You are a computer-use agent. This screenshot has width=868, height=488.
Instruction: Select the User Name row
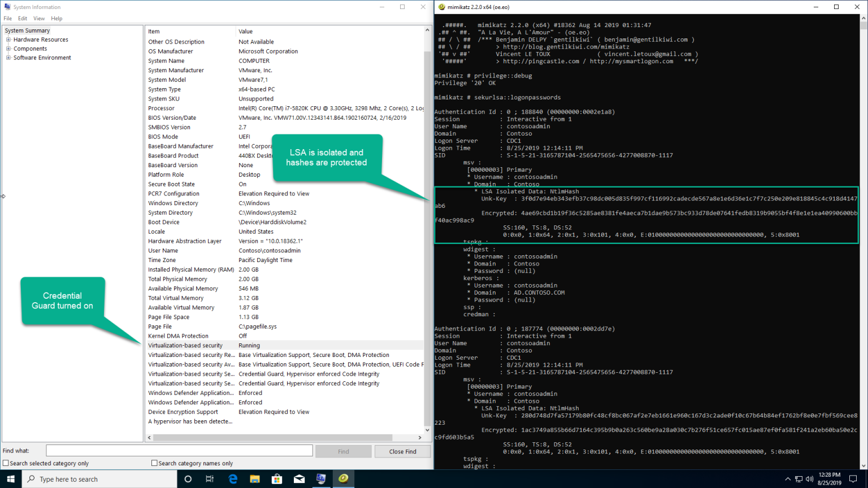[x=285, y=251]
